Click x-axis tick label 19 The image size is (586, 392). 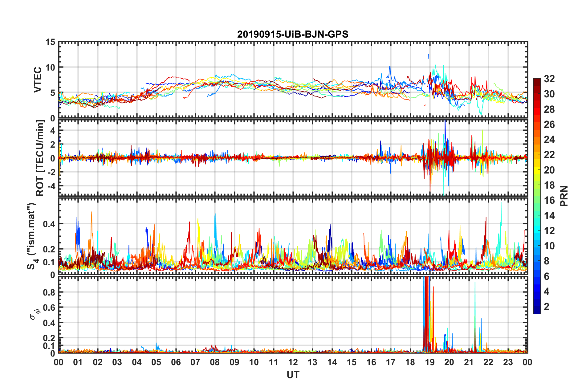click(430, 362)
